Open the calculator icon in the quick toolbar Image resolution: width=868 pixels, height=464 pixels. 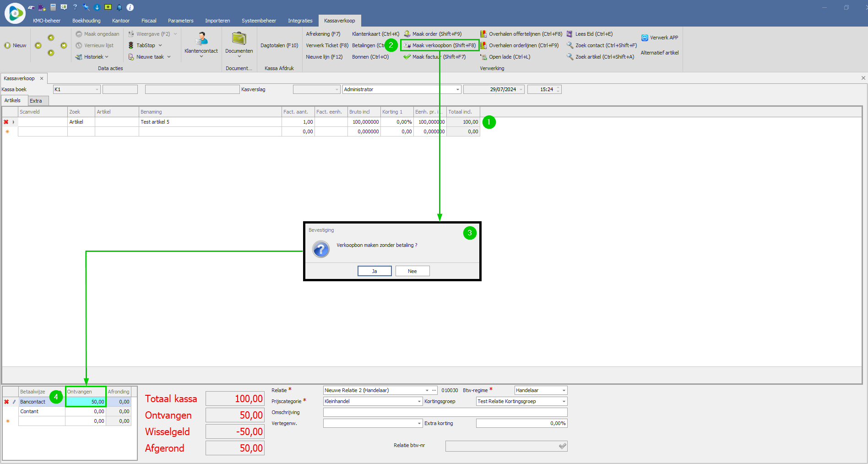click(53, 7)
